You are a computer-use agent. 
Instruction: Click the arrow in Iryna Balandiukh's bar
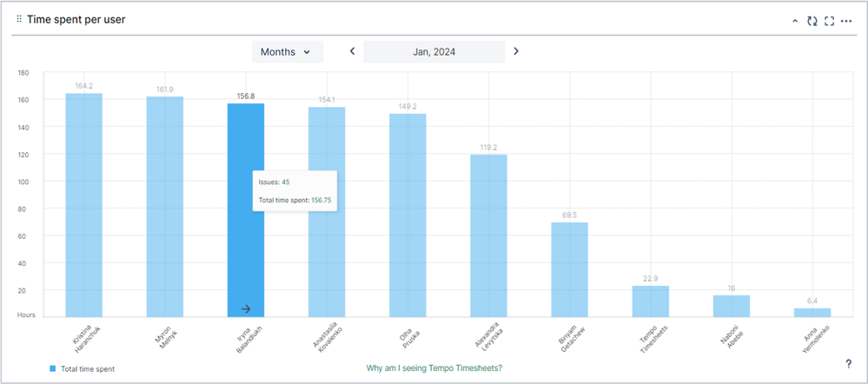[x=246, y=308]
